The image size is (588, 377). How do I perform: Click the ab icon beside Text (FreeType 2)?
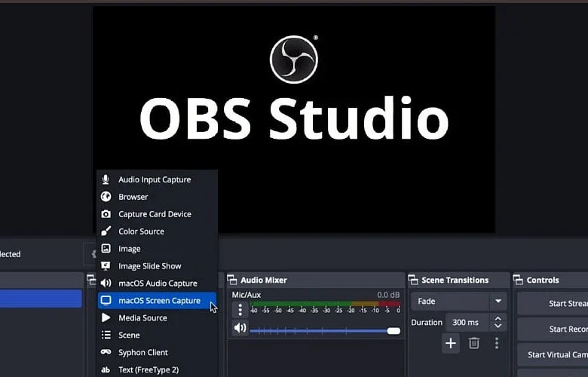click(x=106, y=369)
